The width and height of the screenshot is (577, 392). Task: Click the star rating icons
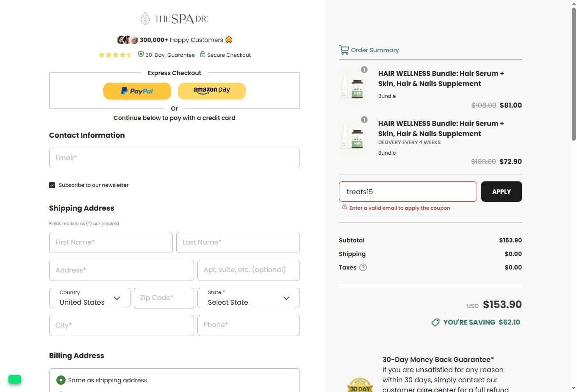coord(115,55)
